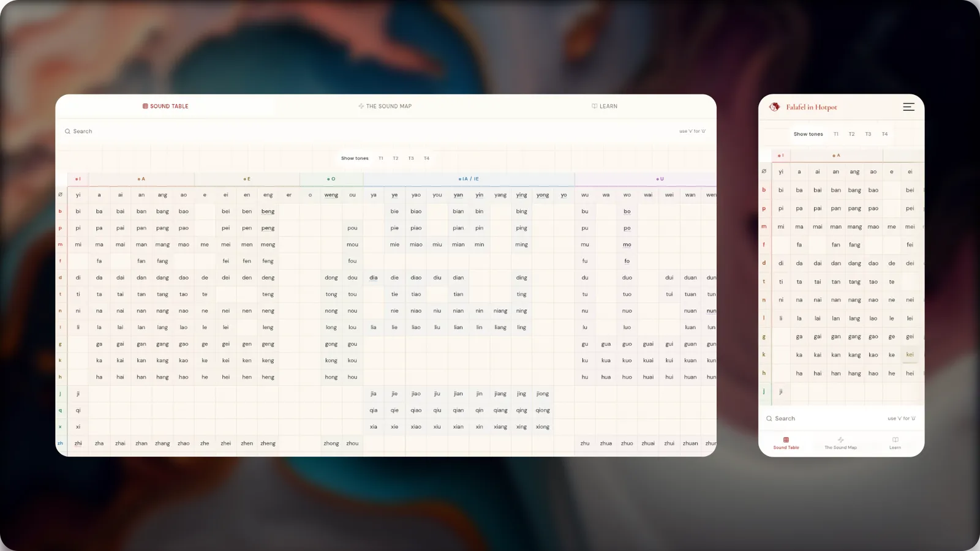Click the 'er' cell
Screen dimensions: 980x551
pyautogui.click(x=289, y=195)
